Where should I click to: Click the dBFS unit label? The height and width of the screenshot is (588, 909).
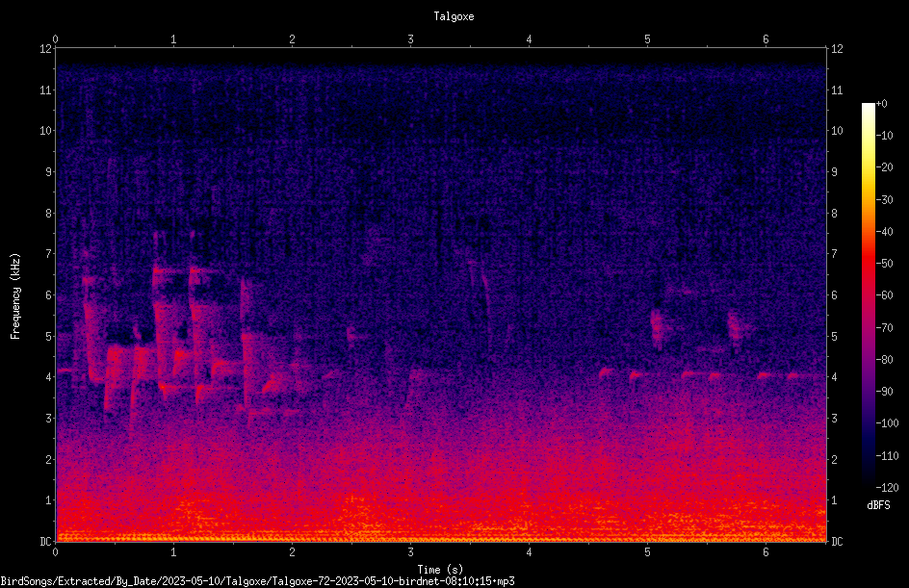(x=878, y=506)
